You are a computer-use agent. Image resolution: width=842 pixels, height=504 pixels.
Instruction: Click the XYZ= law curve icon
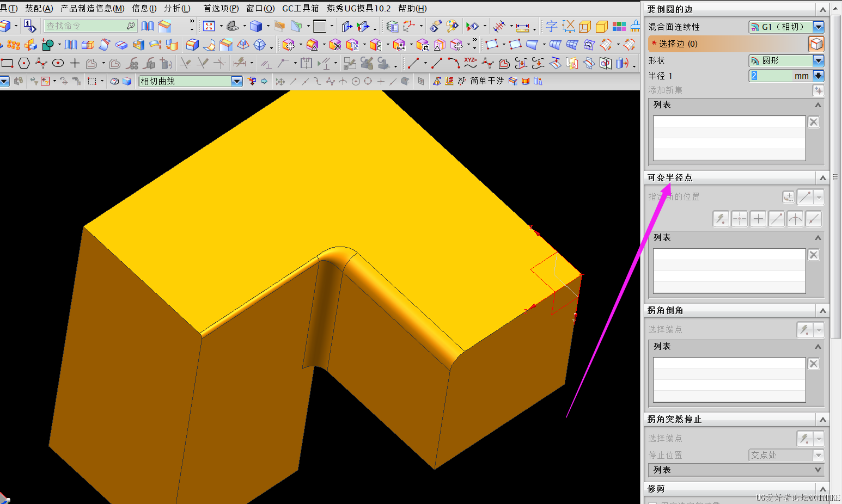pos(471,63)
